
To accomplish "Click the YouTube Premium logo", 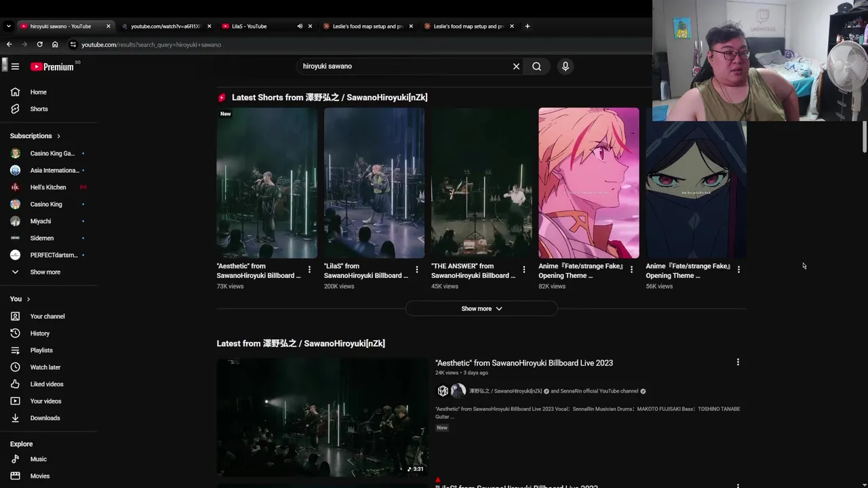I will click(x=52, y=66).
